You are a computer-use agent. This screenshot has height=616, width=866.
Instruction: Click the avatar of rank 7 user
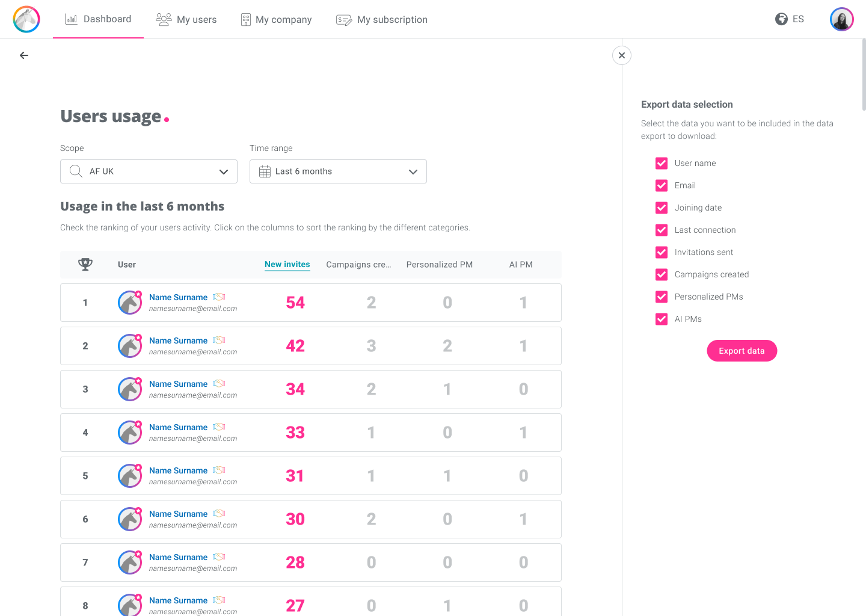coord(130,562)
